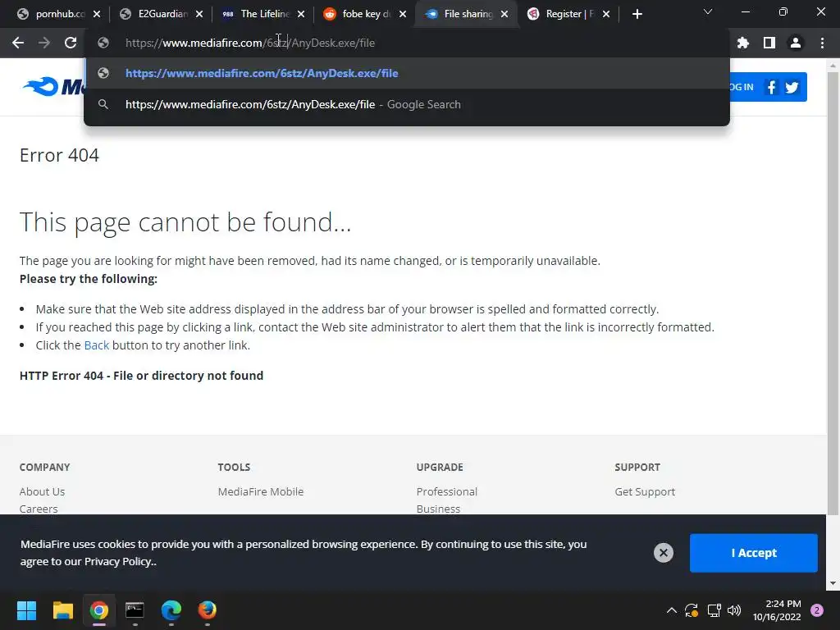Open the Careers footer link
Screen dimensions: 840x630
click(x=39, y=509)
